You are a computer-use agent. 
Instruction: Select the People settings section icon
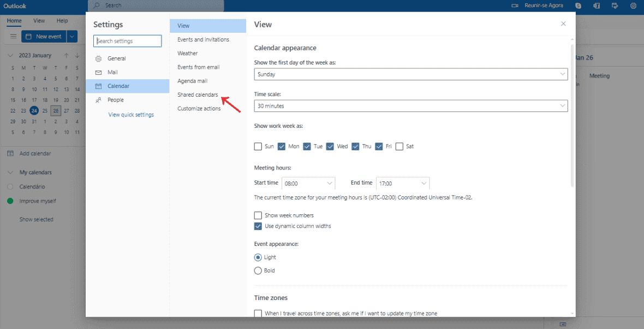[98, 99]
